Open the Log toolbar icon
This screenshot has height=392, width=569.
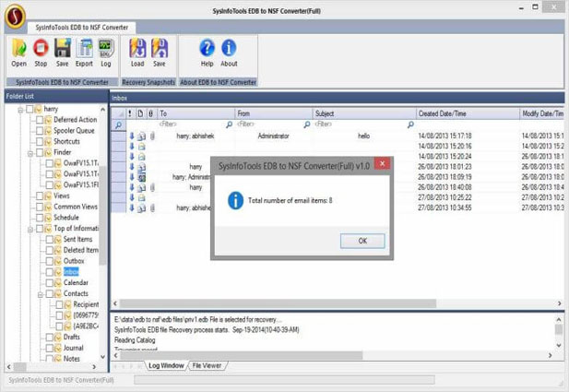point(106,53)
